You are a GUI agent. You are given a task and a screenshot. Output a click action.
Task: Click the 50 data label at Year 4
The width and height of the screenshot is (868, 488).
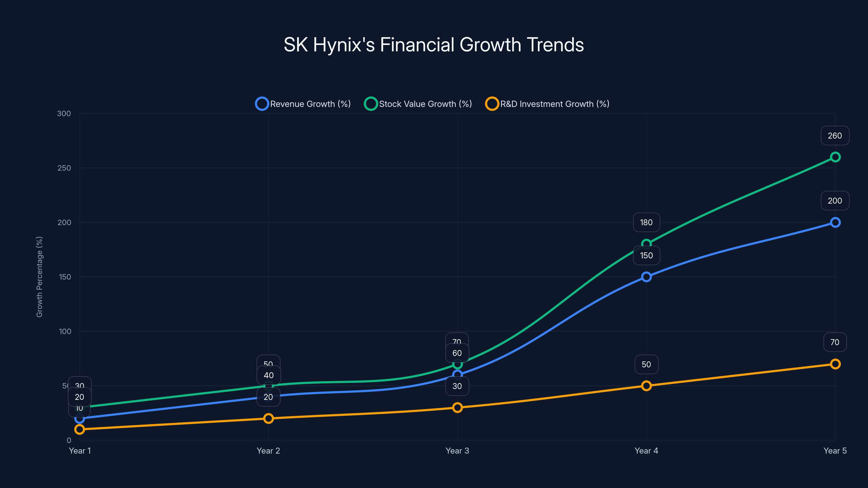[646, 364]
